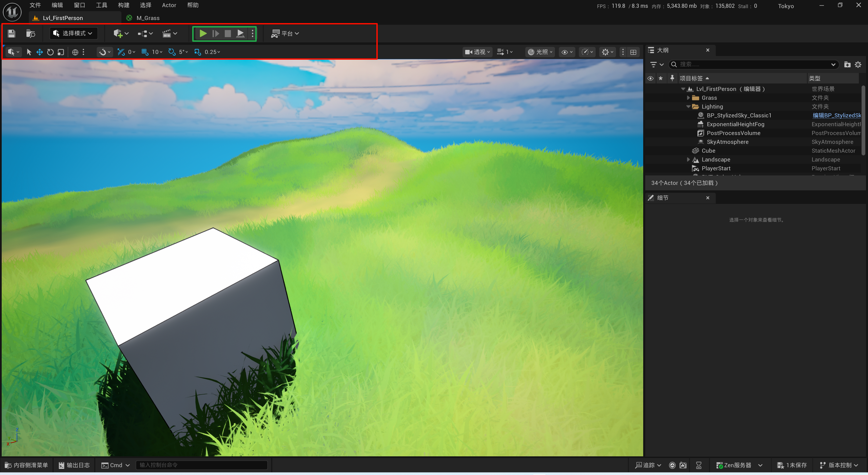
Task: Select the Scale transform tool
Action: pos(61,52)
